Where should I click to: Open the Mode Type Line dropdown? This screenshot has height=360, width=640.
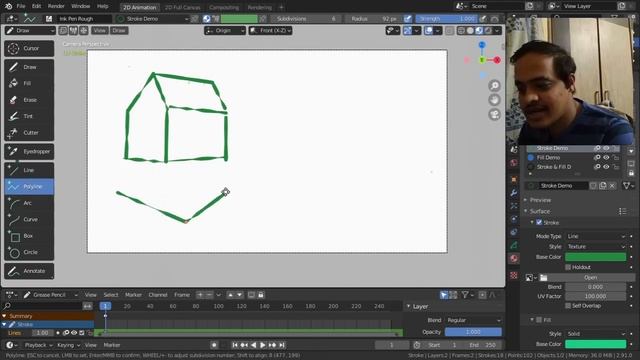596,236
